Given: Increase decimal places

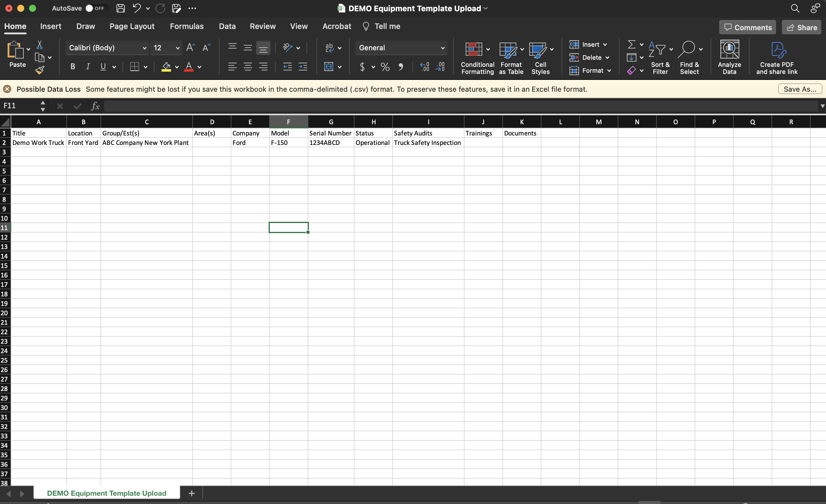Looking at the screenshot, I should pos(425,67).
